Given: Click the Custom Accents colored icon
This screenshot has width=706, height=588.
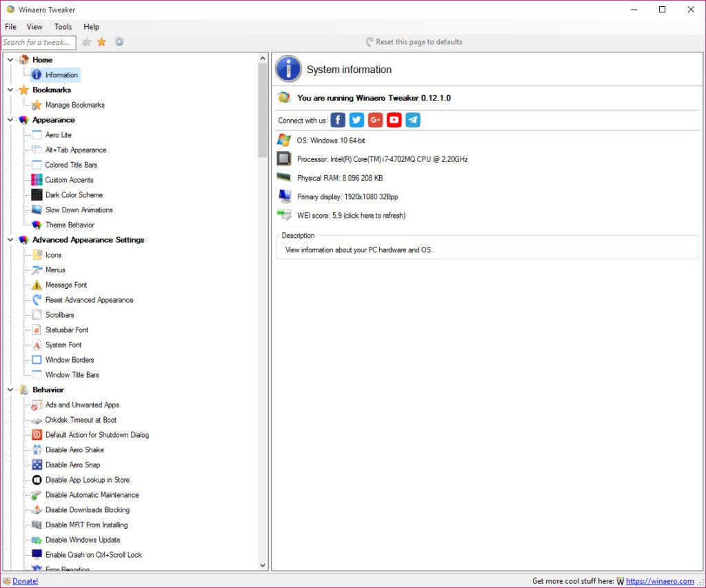Looking at the screenshot, I should 37,180.
